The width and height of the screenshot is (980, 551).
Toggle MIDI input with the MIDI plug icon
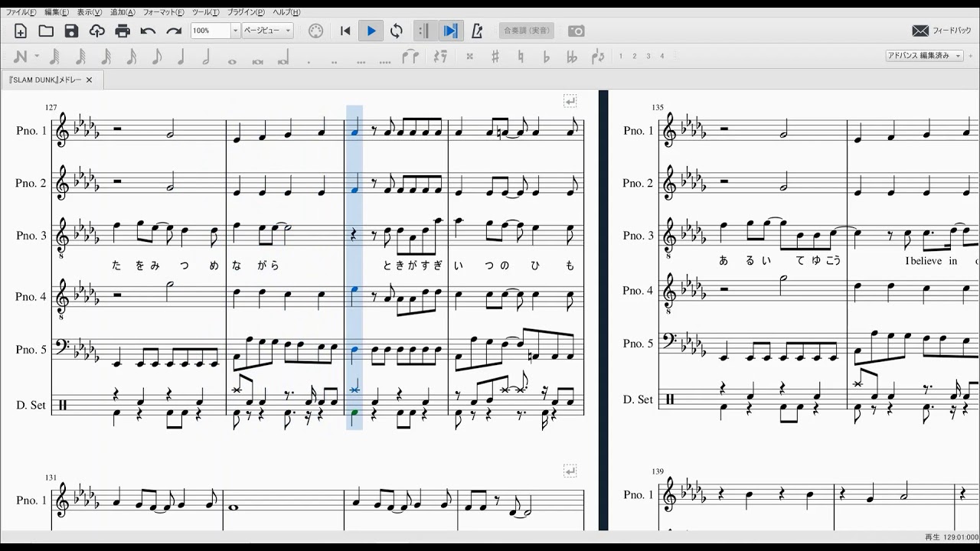tap(315, 31)
